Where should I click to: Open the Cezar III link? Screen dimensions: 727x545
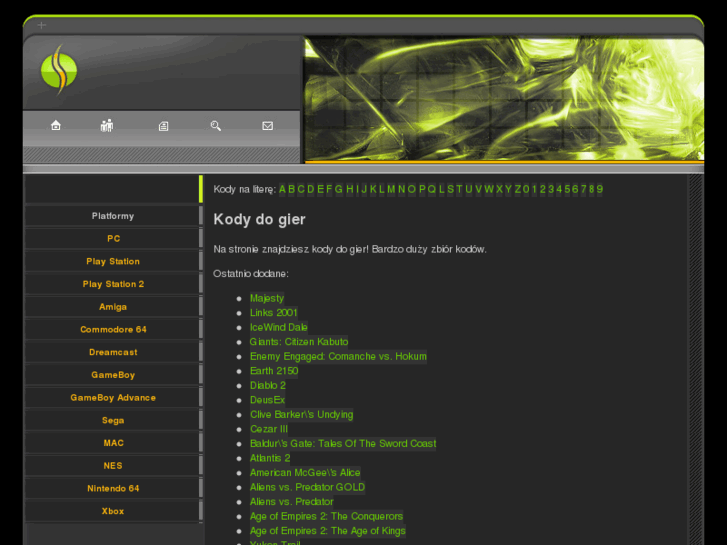pyautogui.click(x=269, y=429)
